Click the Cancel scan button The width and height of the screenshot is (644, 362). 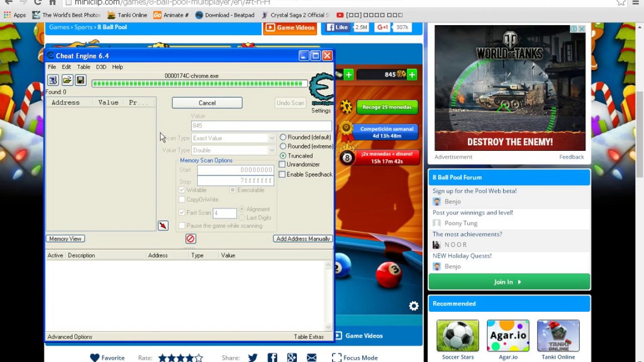(207, 103)
